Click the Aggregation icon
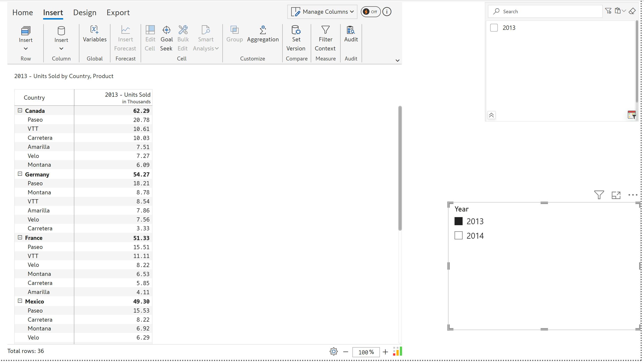The width and height of the screenshot is (644, 363). (263, 30)
